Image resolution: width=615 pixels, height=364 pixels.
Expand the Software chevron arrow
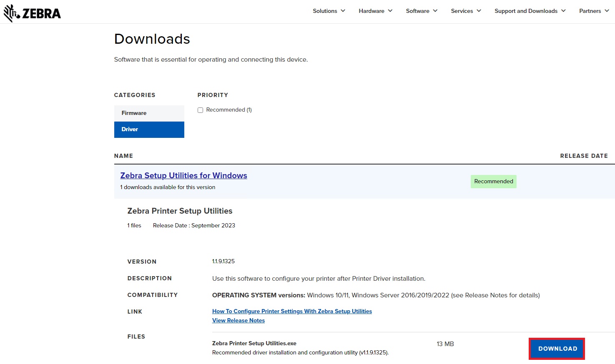coord(435,11)
